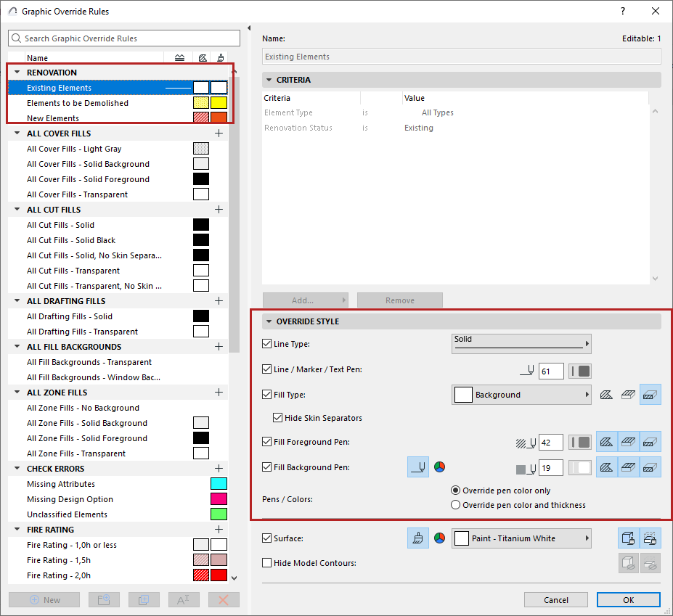Image resolution: width=673 pixels, height=616 pixels.
Task: Select Missing Design Option rule
Action: coord(118,499)
